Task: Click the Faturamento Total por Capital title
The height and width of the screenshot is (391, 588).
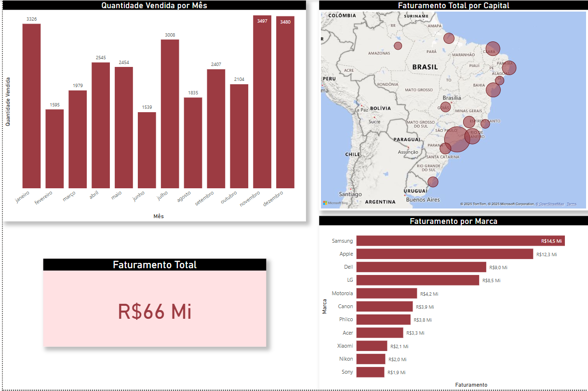Action: pos(454,5)
